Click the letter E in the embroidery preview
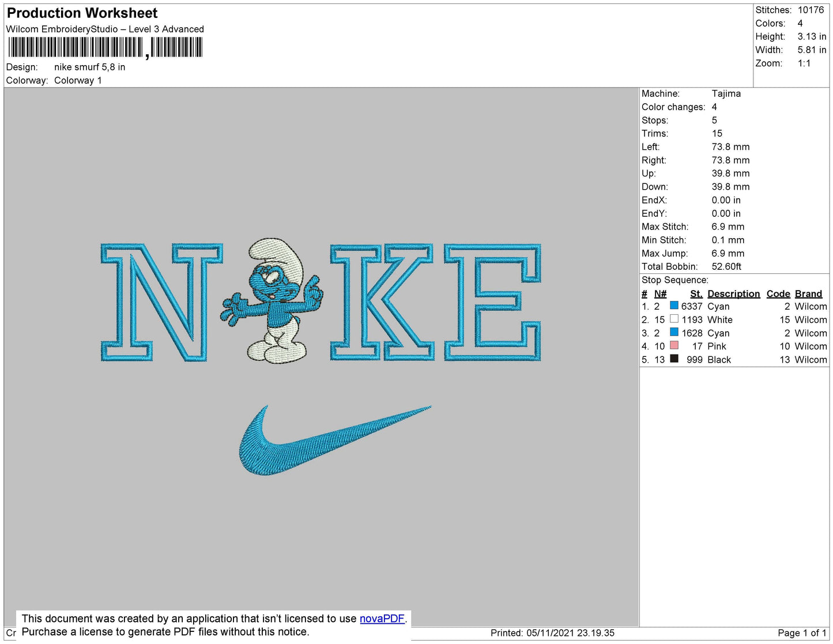Screen dimensions: 833x644 [492, 302]
